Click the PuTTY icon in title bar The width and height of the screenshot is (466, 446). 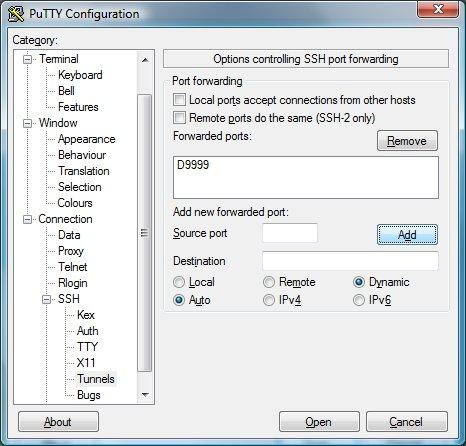coord(16,14)
